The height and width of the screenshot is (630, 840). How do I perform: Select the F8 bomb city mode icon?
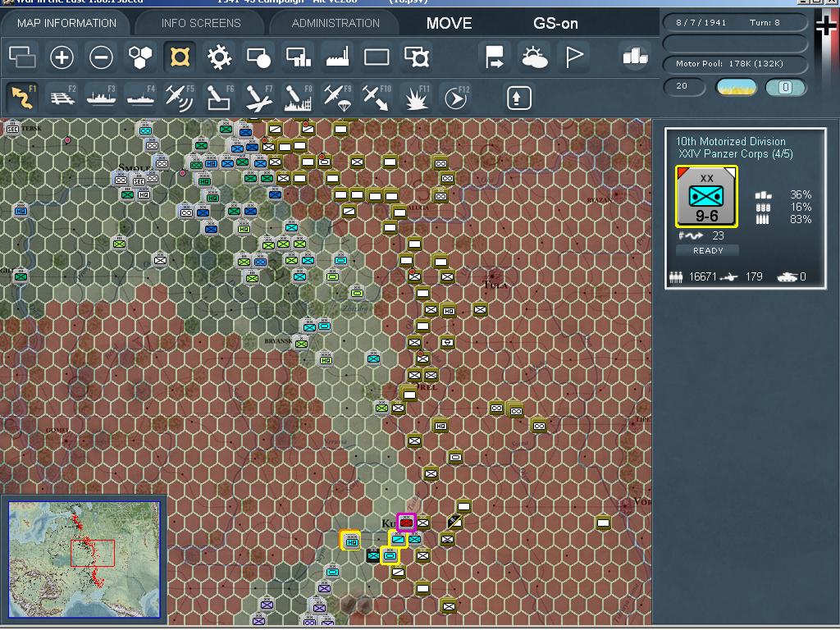(298, 97)
